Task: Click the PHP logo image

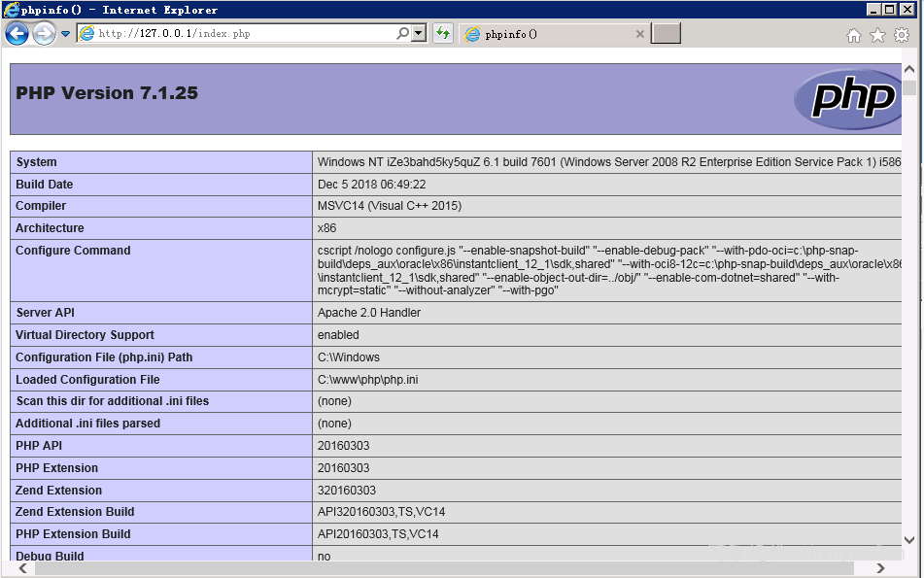Action: point(847,99)
